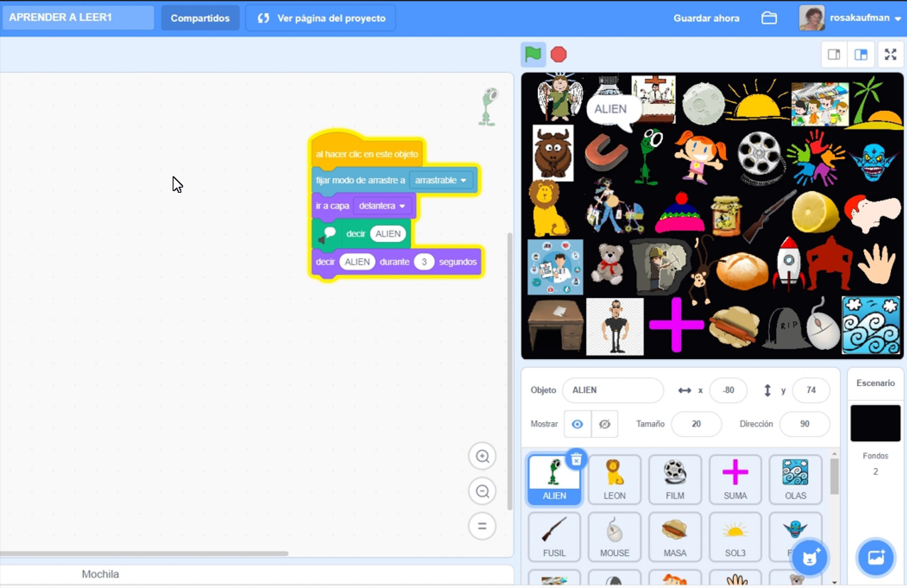This screenshot has width=907, height=588.
Task: Click 'Guardar ahora' link
Action: (706, 18)
